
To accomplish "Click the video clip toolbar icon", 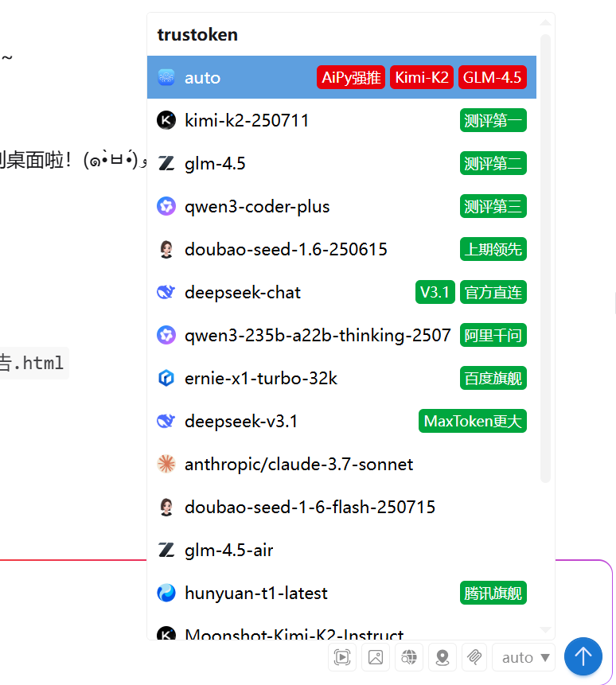I will click(342, 657).
